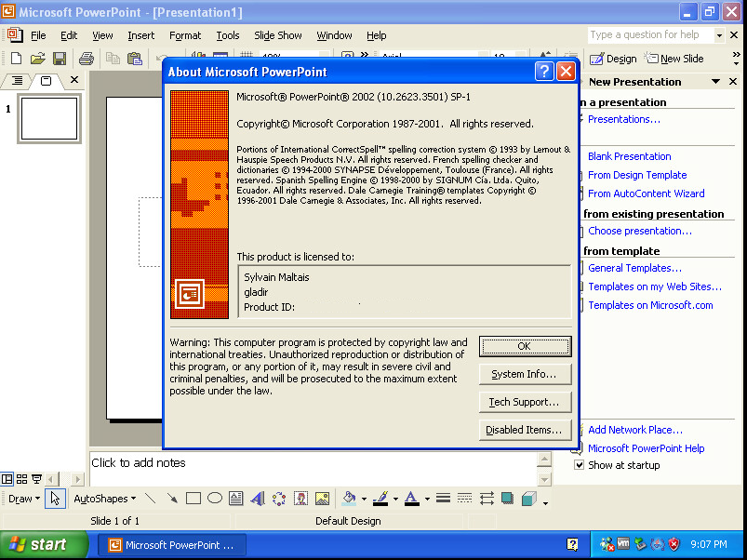
Task: Switch to Normal View button
Action: click(7, 479)
